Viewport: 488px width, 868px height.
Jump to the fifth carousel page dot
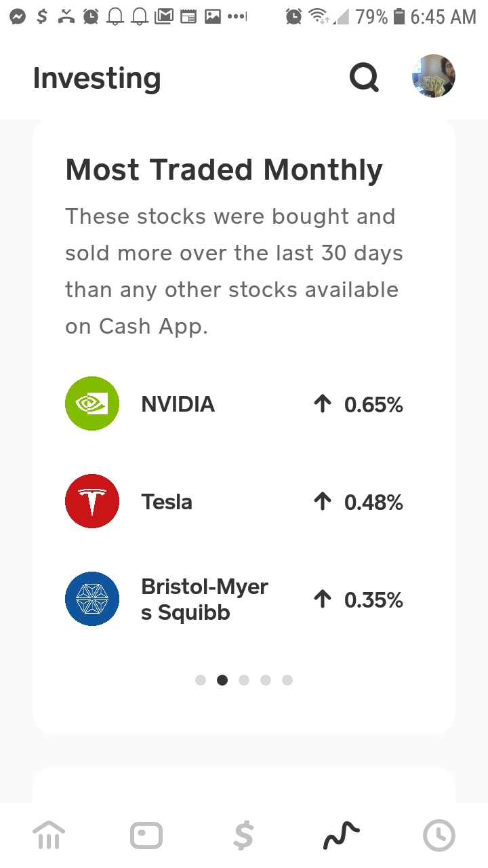287,680
